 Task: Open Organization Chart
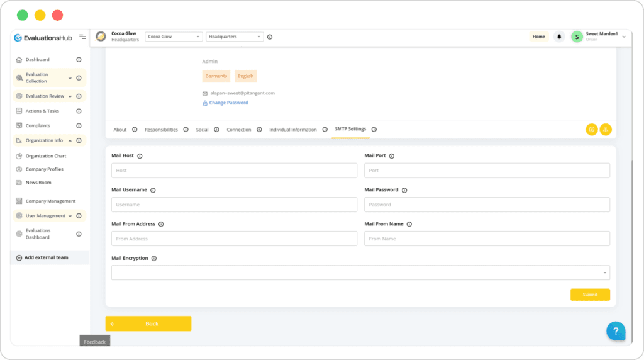45,156
